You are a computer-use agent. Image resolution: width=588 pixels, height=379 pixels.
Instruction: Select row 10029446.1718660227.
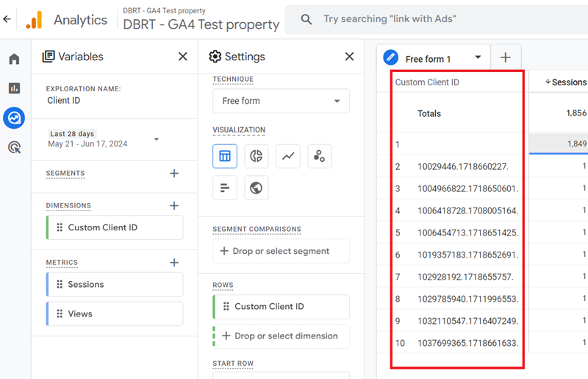[463, 166]
